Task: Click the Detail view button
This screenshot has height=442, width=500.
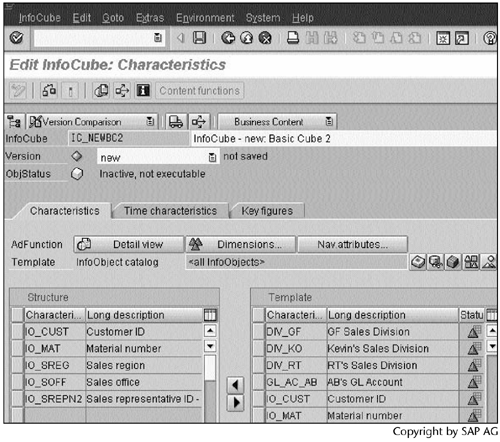Action: pyautogui.click(x=129, y=245)
